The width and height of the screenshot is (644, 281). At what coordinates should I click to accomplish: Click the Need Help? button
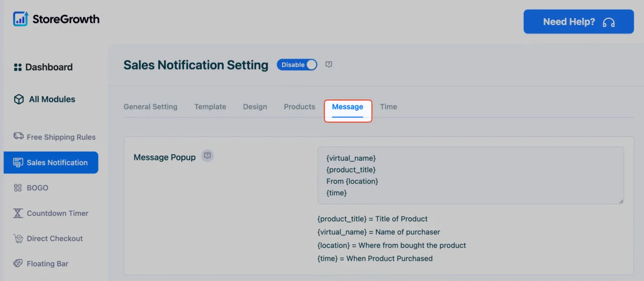pos(579,22)
